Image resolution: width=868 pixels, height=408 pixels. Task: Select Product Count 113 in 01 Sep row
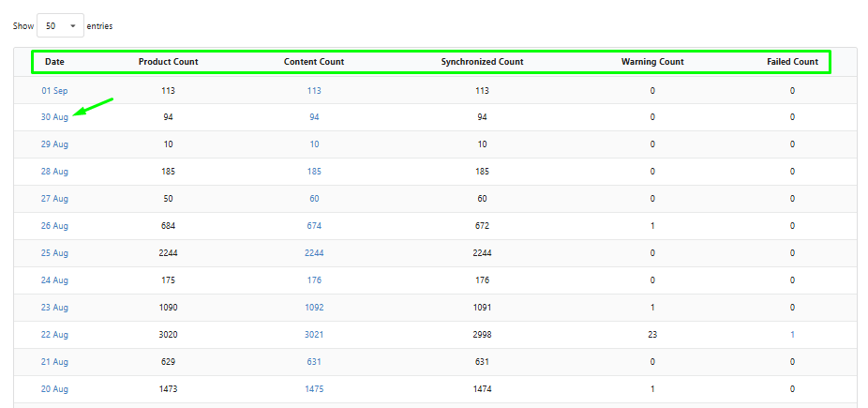pos(169,91)
